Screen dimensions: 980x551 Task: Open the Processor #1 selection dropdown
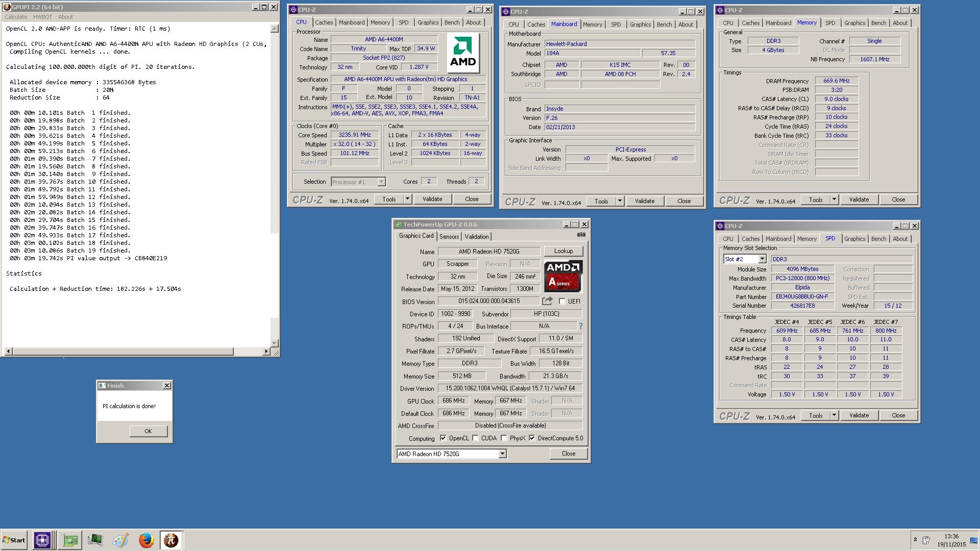pyautogui.click(x=358, y=182)
